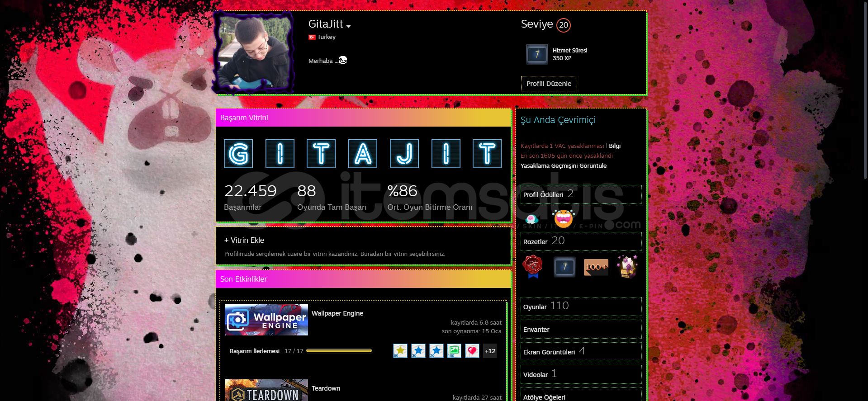Open the Profil Ödülleri section

[x=581, y=194]
